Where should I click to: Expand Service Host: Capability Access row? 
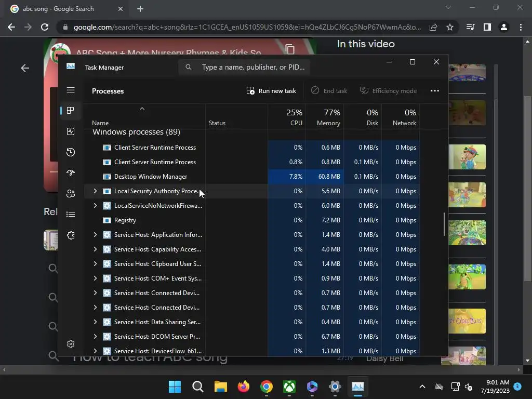click(x=95, y=249)
